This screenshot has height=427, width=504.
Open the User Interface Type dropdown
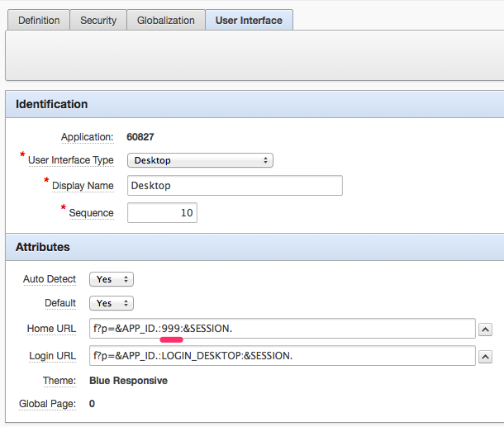click(200, 160)
